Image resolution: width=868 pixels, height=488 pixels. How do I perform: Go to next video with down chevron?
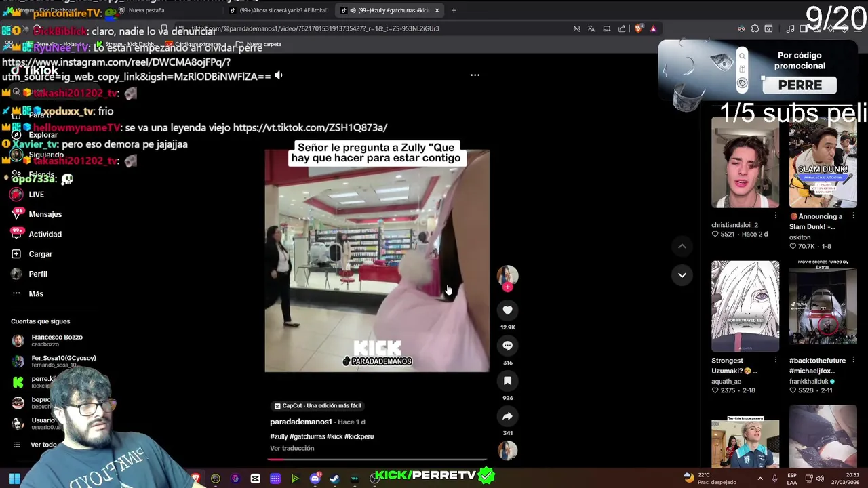click(x=682, y=275)
